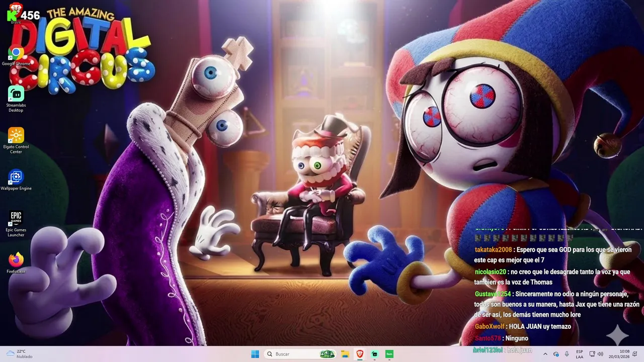644x362 pixels.
Task: Open the search highlight image in Buscar box
Action: (x=328, y=354)
